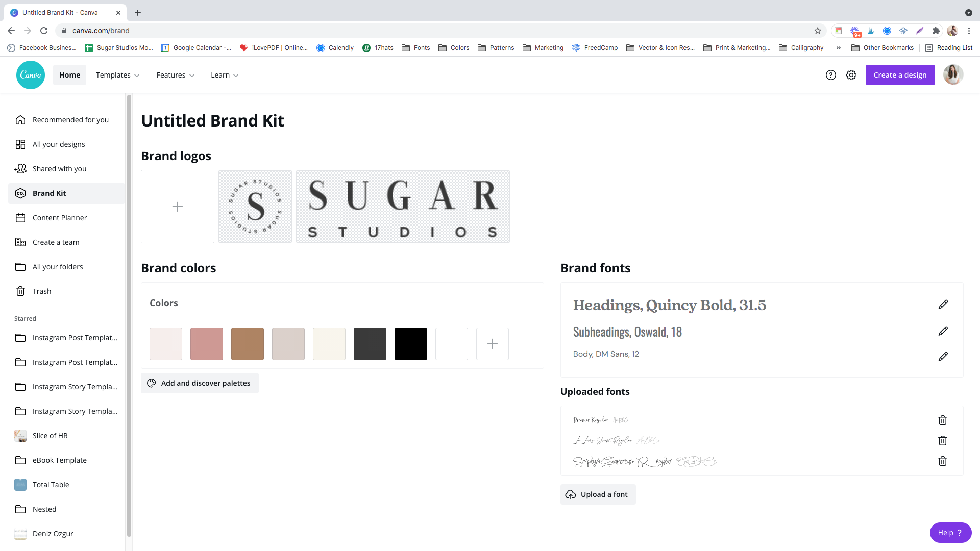Image resolution: width=980 pixels, height=551 pixels.
Task: Expand the Learn menu in navigation
Action: coord(225,74)
